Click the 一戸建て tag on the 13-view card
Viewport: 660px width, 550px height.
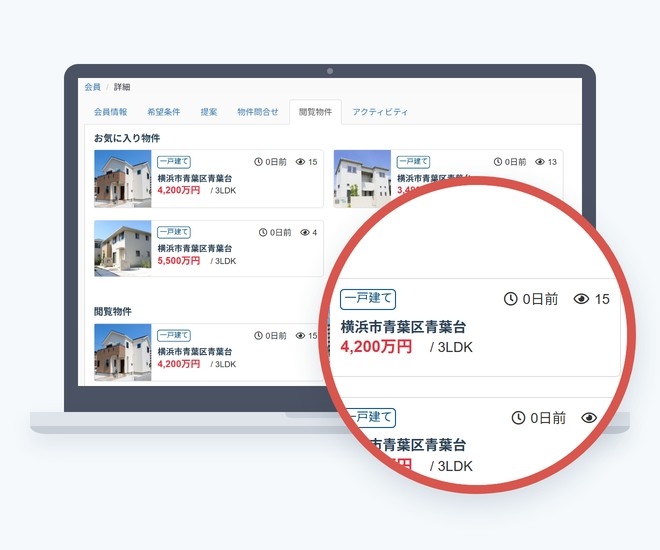click(413, 162)
